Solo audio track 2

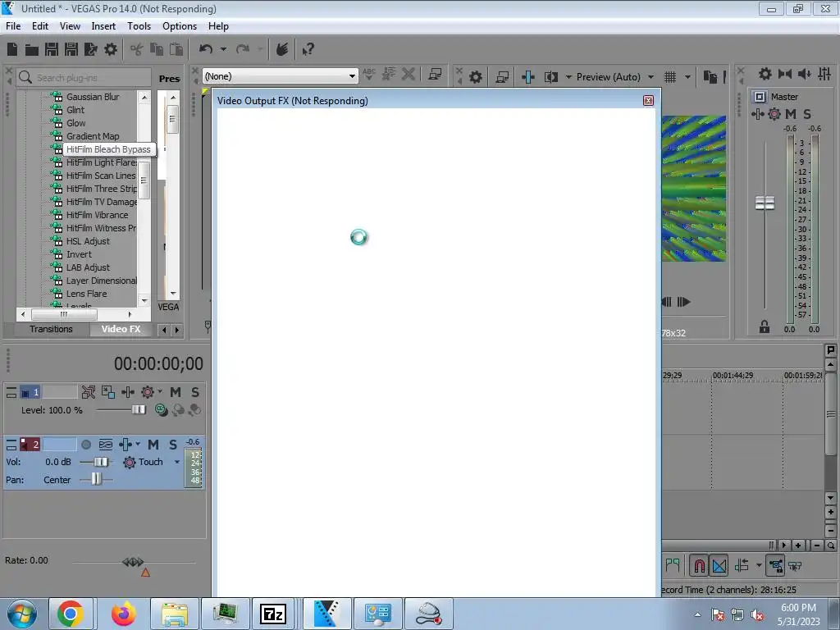172,444
